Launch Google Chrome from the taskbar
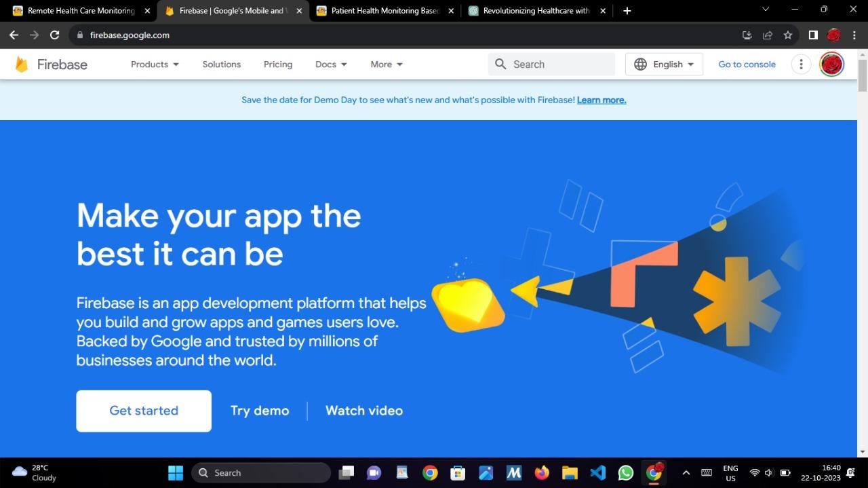Image resolution: width=868 pixels, height=488 pixels. 430,472
